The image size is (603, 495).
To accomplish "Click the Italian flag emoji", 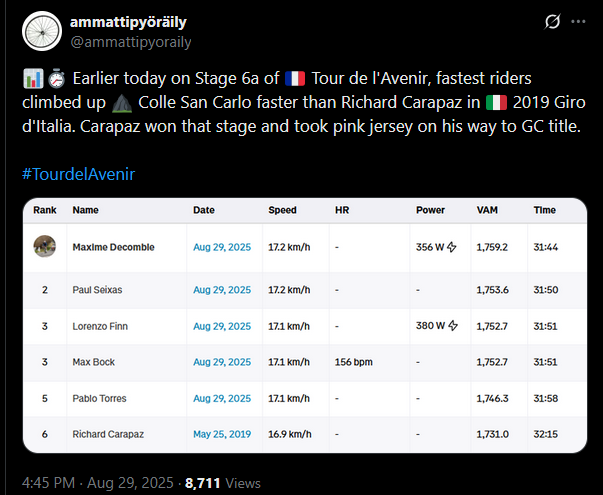I will tap(496, 103).
